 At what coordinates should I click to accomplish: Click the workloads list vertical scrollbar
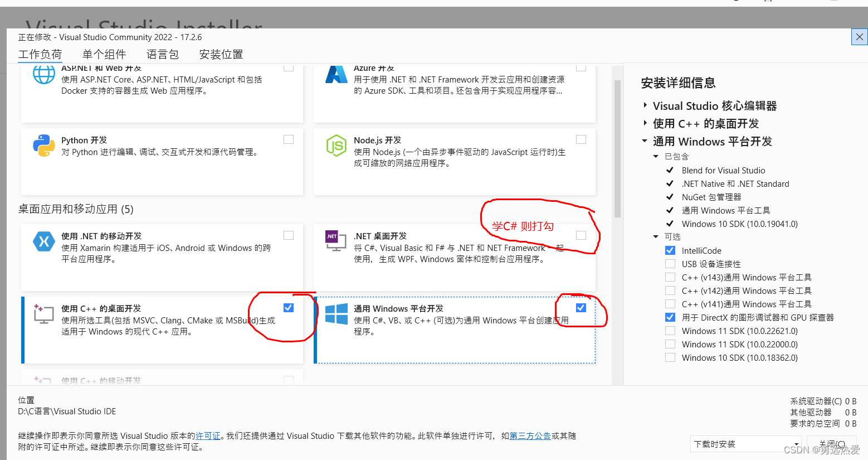click(617, 148)
